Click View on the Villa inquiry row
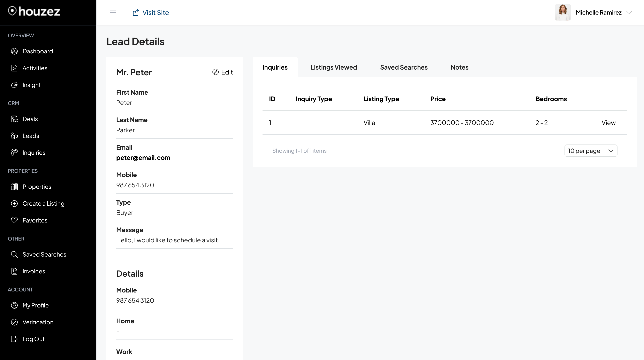 point(608,122)
